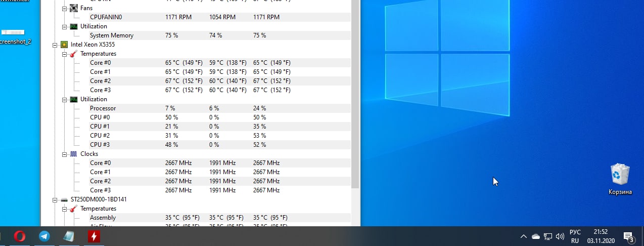Select the CPU #3 row label
This screenshot has width=644, height=246.
click(100, 145)
